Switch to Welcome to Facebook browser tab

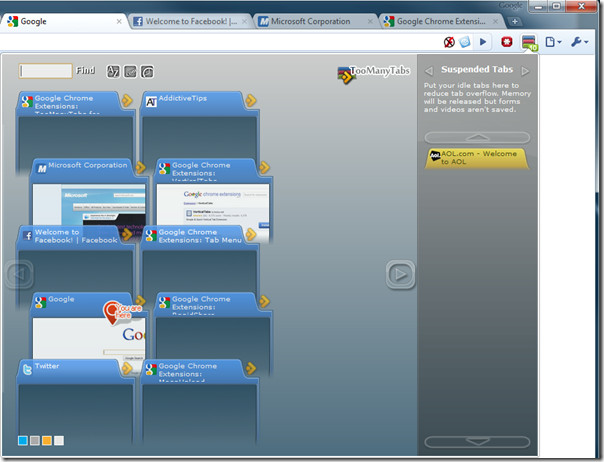[x=190, y=22]
